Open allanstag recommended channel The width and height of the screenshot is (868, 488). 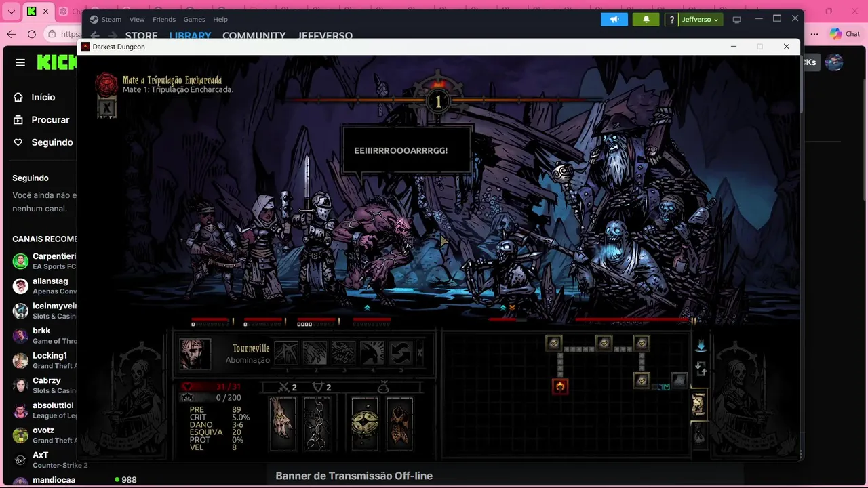[x=45, y=285]
